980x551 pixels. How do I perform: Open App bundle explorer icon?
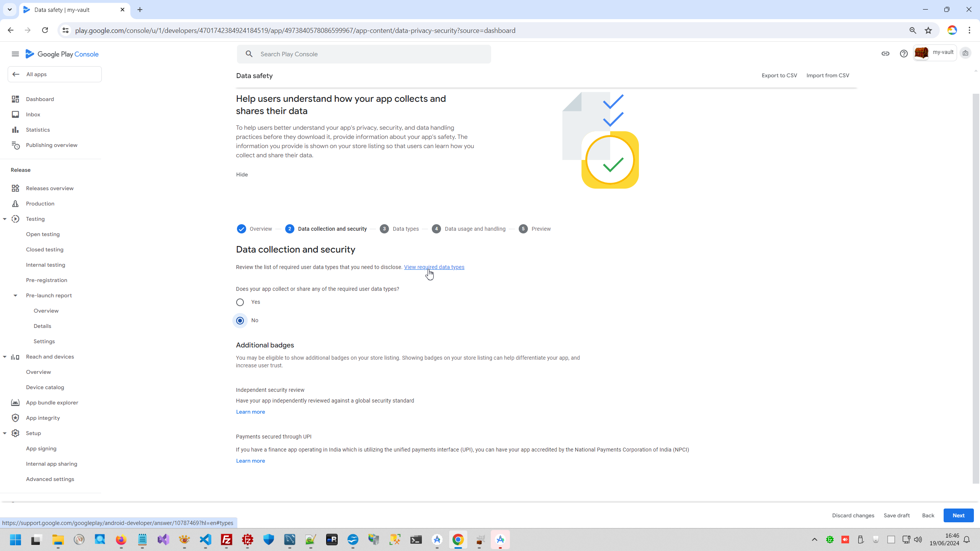point(15,403)
